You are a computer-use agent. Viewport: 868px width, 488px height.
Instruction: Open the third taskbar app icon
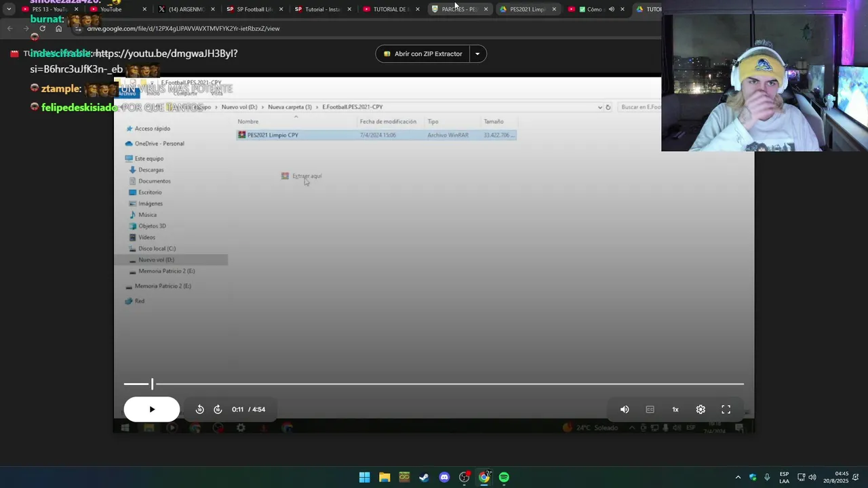404,477
